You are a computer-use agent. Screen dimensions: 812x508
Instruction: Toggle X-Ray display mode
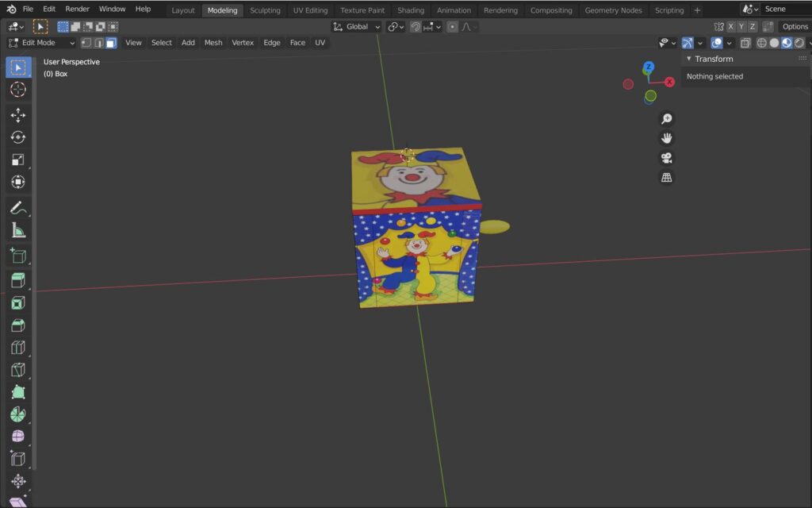[x=745, y=43]
